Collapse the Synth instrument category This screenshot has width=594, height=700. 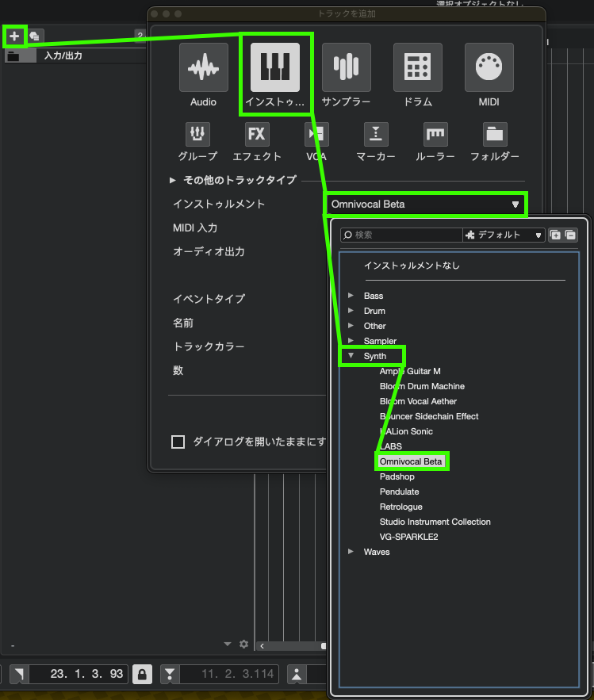coord(351,356)
